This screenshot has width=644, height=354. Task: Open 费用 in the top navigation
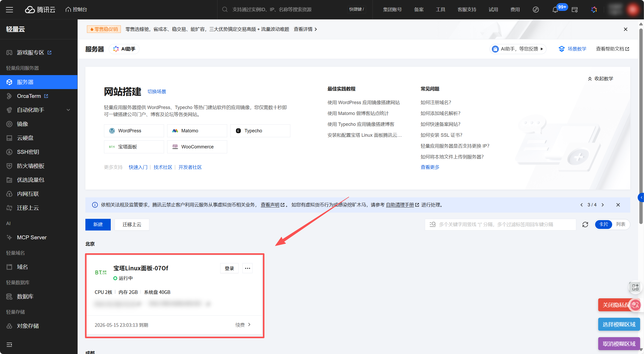click(515, 10)
